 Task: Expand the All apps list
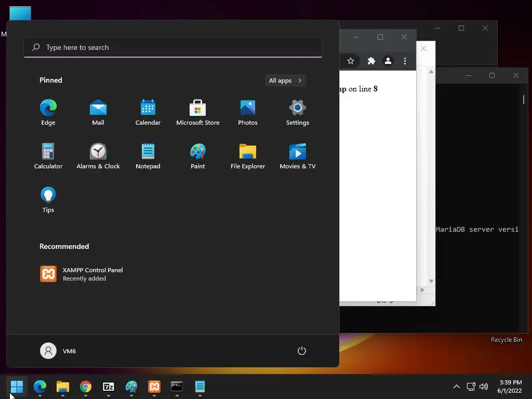285,81
